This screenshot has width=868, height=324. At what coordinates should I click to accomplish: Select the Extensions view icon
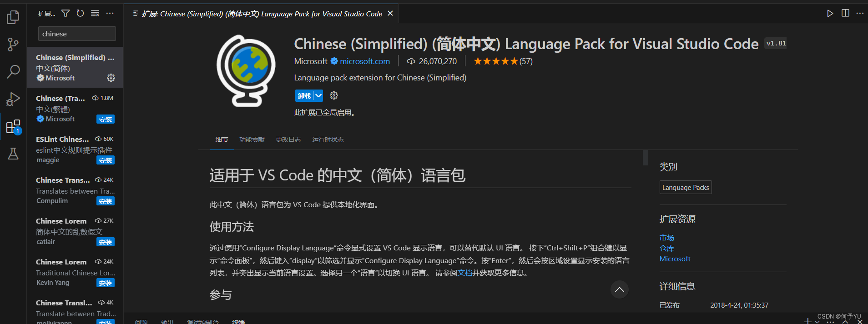coord(13,126)
